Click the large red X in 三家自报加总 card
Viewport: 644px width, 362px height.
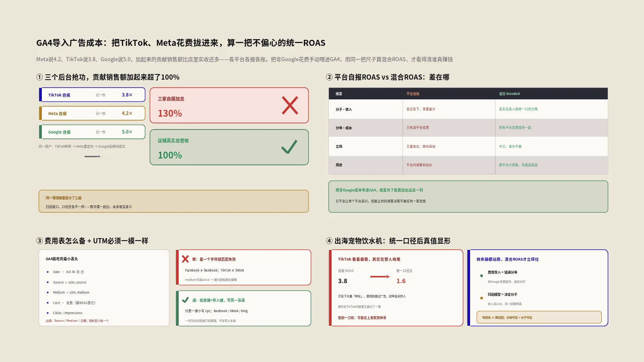(290, 105)
